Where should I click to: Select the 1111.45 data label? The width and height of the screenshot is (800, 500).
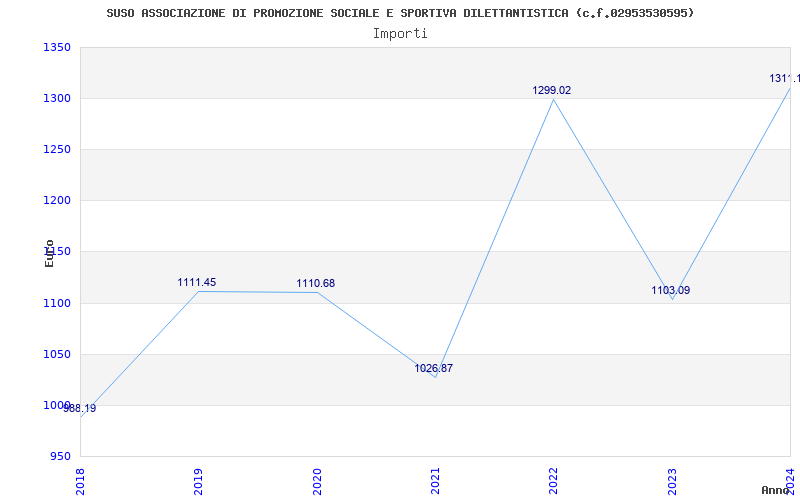[196, 282]
